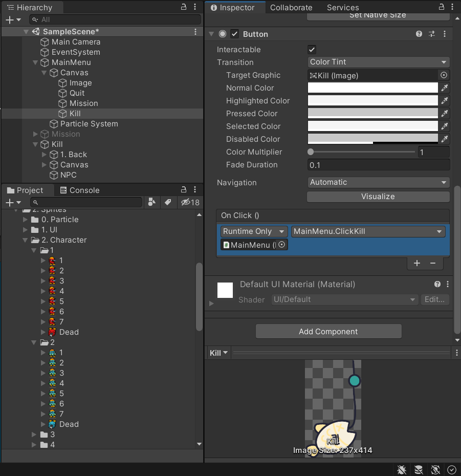The width and height of the screenshot is (461, 476).
Task: Open Hierarchy panel options menu
Action: pos(195,7)
